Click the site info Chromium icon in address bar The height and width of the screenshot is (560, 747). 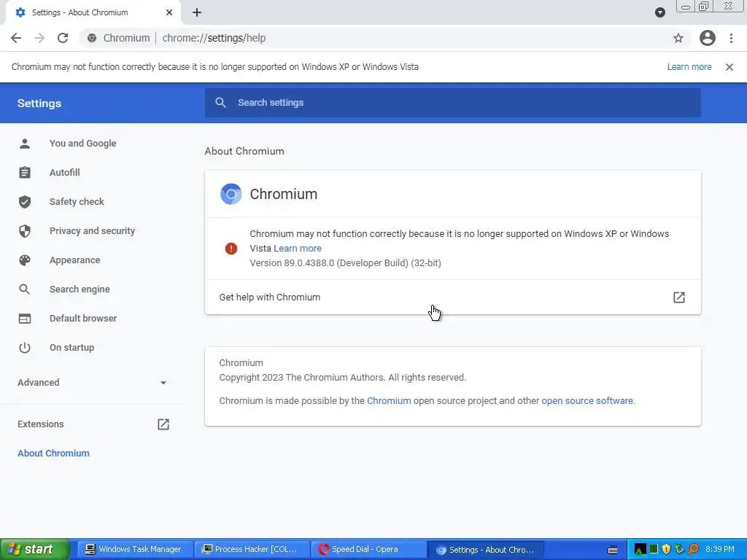[x=92, y=38]
